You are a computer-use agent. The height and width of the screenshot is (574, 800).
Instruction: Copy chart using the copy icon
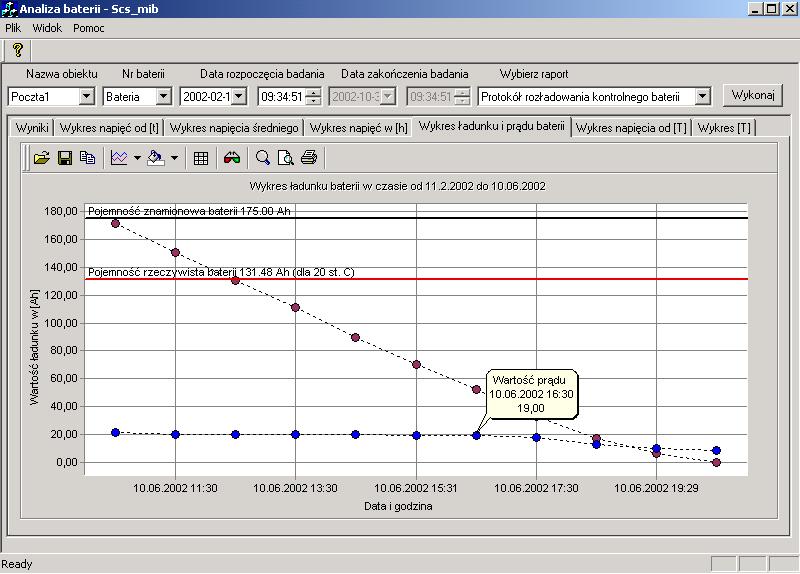point(88,158)
